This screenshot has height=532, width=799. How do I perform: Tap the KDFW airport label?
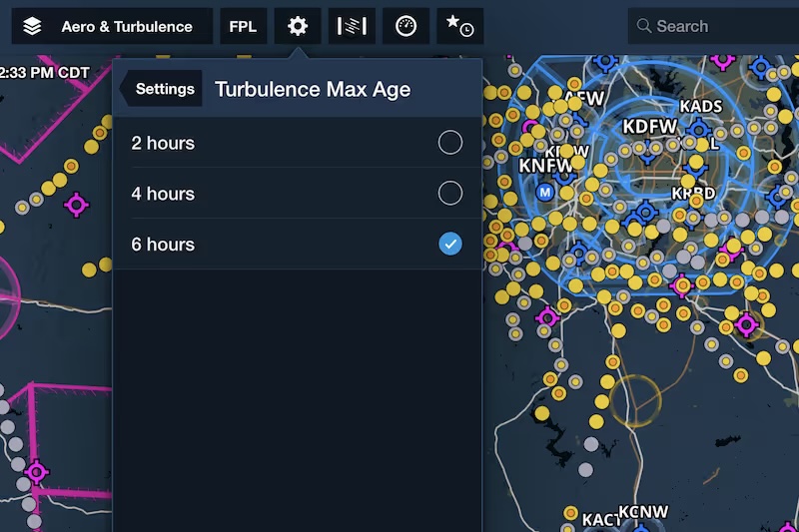649,127
